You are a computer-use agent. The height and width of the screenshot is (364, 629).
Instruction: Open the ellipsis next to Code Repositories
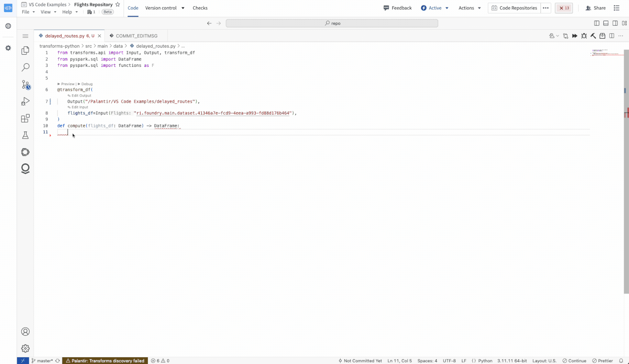coord(545,8)
